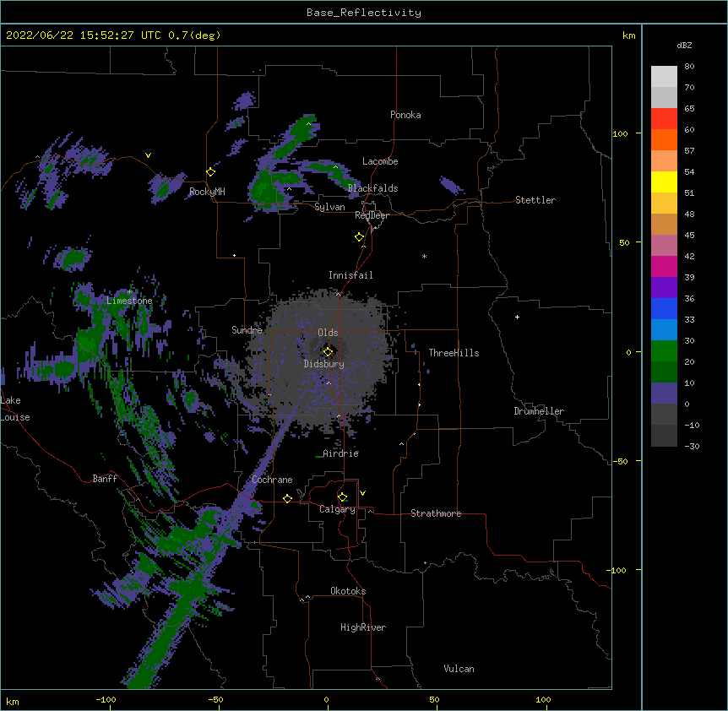This screenshot has height=711, width=728.
Task: Select the Vulcan label
Action: [x=459, y=669]
